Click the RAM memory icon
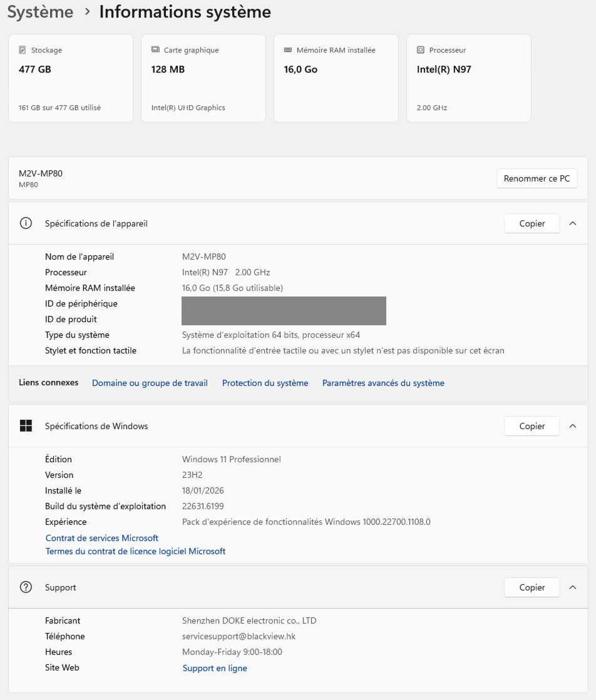The image size is (596, 700). pyautogui.click(x=288, y=49)
